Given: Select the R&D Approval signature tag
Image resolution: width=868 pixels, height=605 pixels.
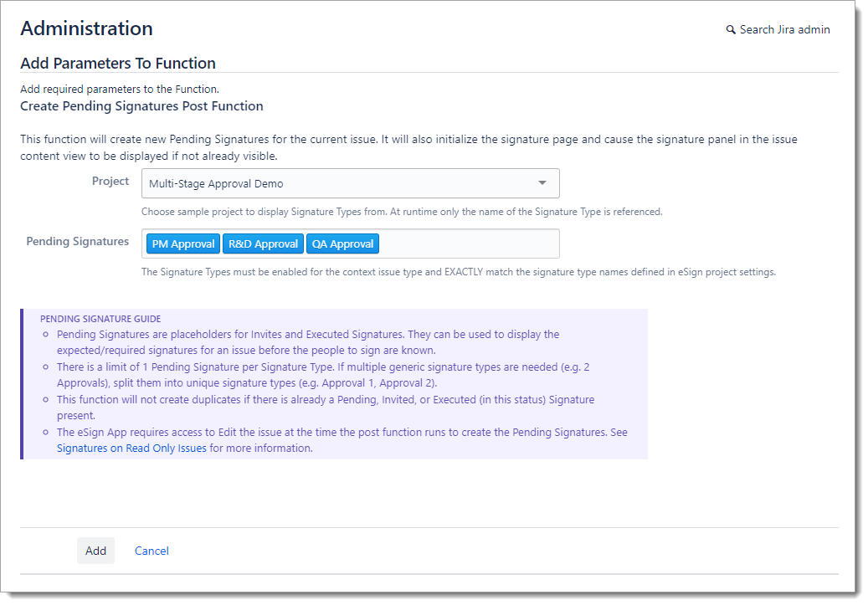Looking at the screenshot, I should point(263,244).
